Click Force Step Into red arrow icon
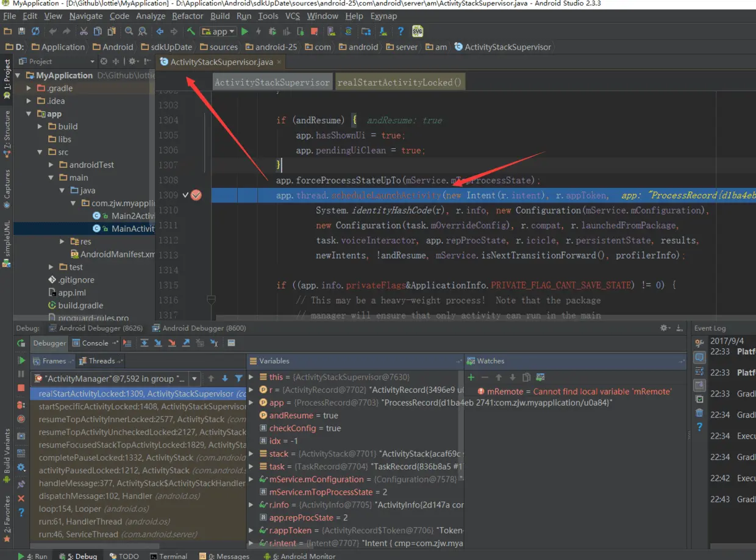This screenshot has height=560, width=756. tap(172, 343)
